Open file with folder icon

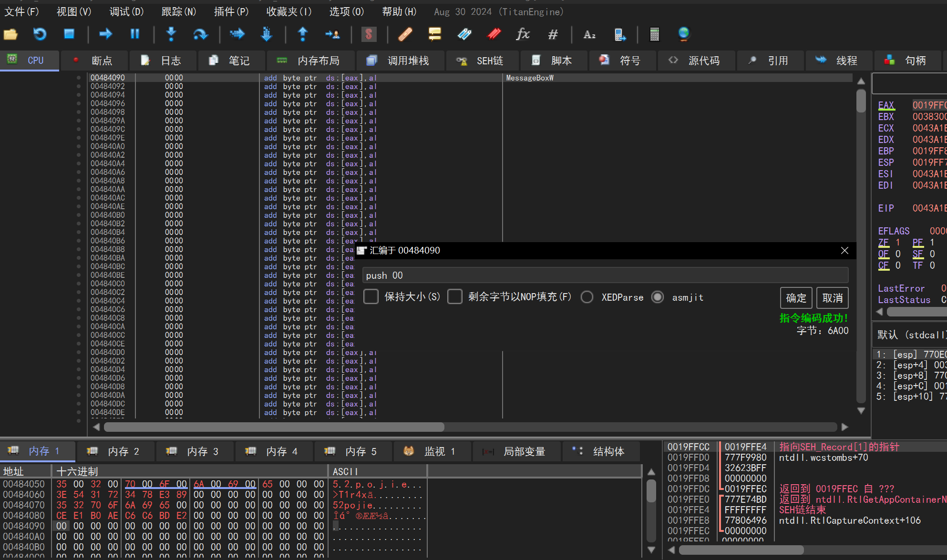click(x=10, y=34)
